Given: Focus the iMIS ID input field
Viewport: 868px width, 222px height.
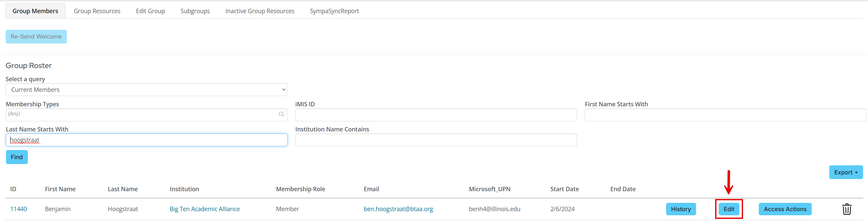Looking at the screenshot, I should tap(436, 115).
